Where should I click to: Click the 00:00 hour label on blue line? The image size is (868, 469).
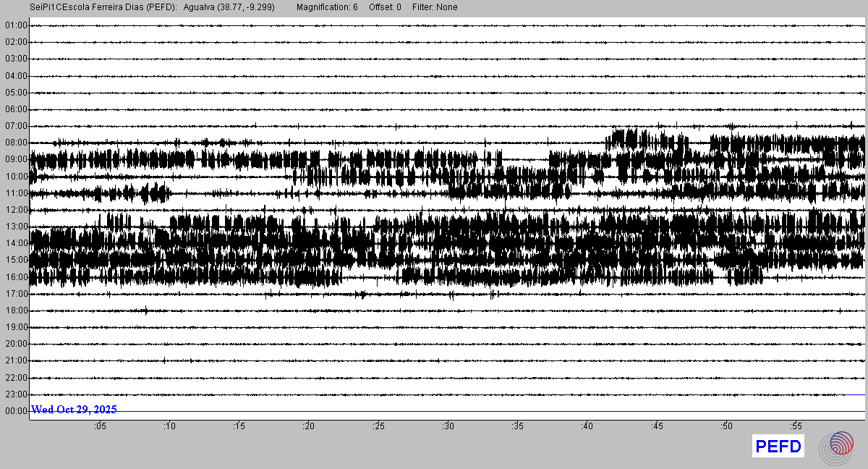(16, 411)
